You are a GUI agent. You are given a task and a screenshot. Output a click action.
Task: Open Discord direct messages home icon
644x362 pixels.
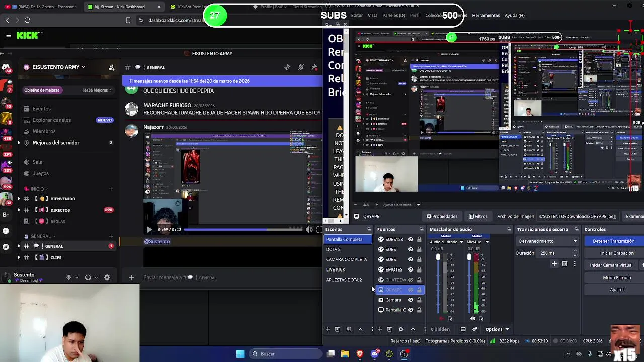tap(6, 67)
